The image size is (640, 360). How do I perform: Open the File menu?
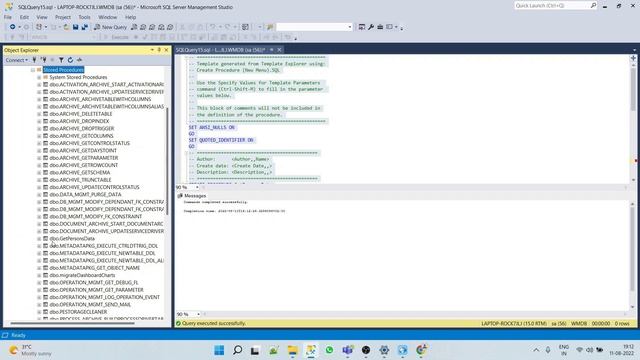8,17
